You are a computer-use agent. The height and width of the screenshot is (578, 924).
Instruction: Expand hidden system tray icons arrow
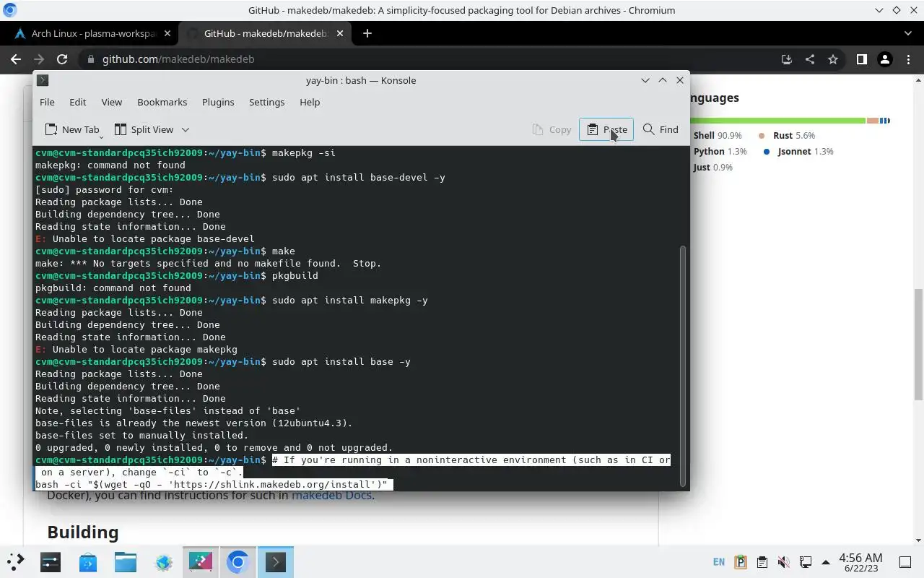pyautogui.click(x=826, y=561)
